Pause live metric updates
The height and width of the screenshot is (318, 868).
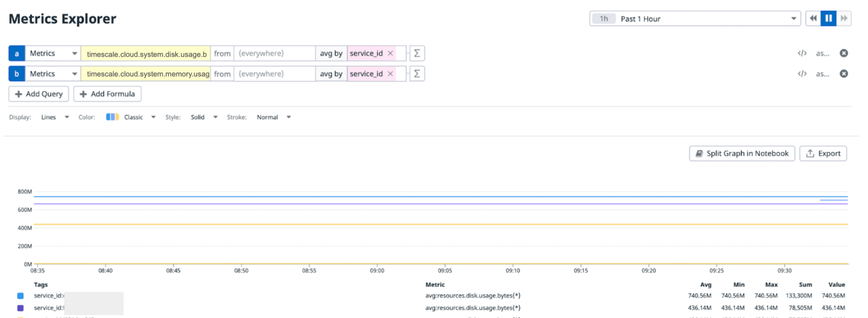[828, 18]
